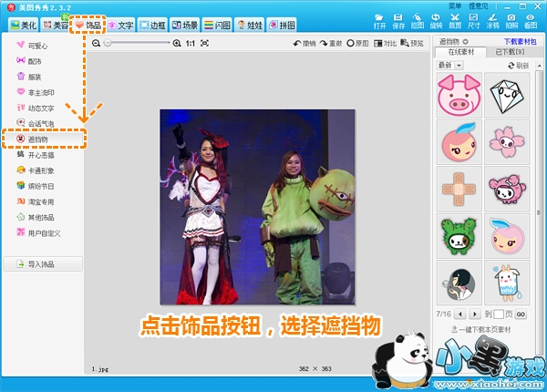Click the 下载素材包 link
This screenshot has height=392, width=547.
point(521,42)
